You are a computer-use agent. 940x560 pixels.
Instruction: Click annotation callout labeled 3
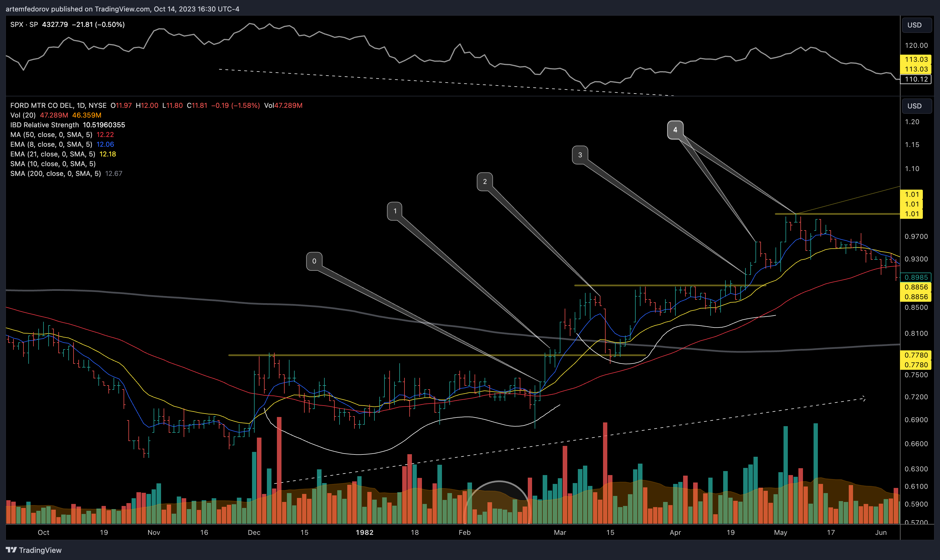pos(580,155)
